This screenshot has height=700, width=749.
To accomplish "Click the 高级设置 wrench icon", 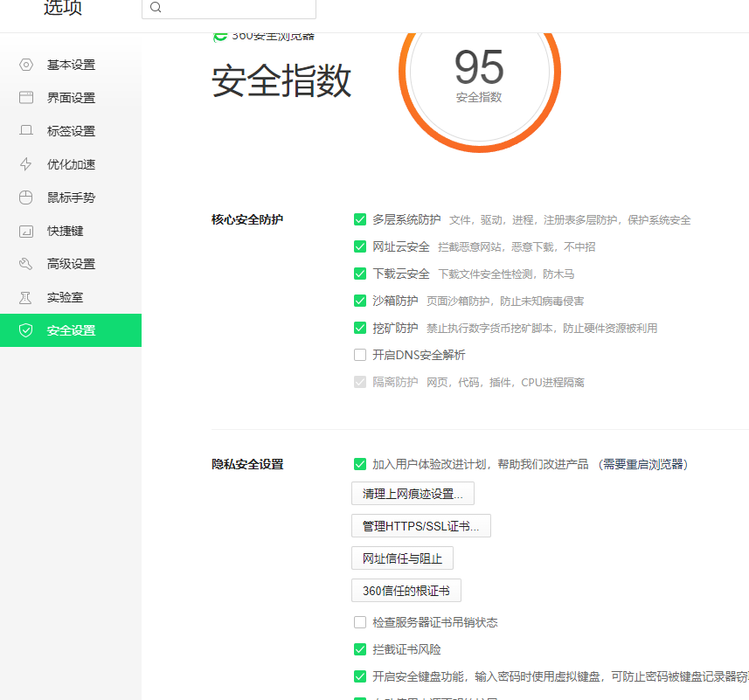I will coord(26,264).
